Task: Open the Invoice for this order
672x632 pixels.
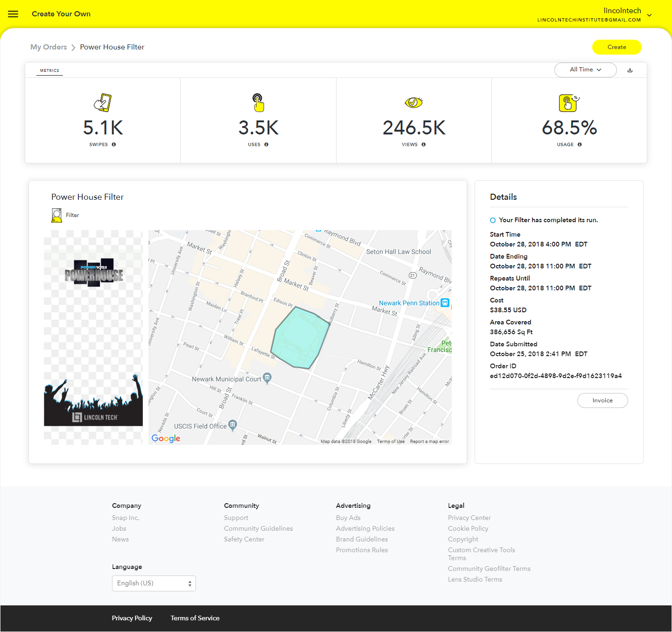Action: click(602, 400)
